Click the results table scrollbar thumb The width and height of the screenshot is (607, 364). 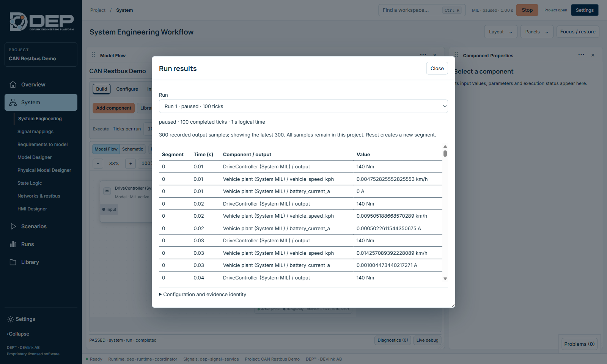tap(445, 154)
